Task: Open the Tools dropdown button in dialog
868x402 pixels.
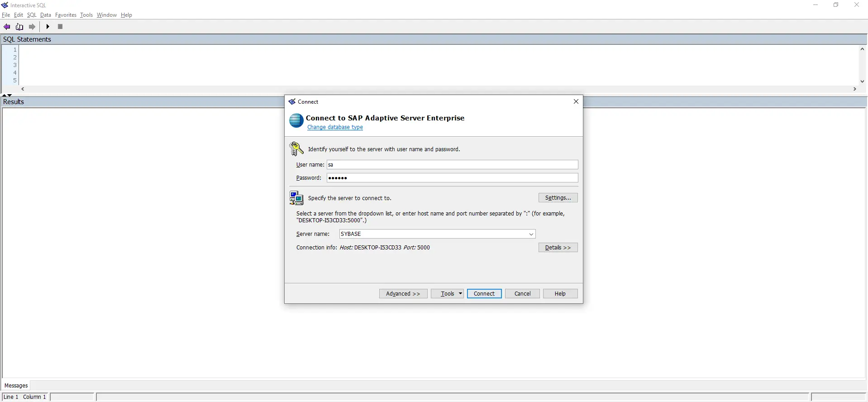Action: [x=448, y=294]
